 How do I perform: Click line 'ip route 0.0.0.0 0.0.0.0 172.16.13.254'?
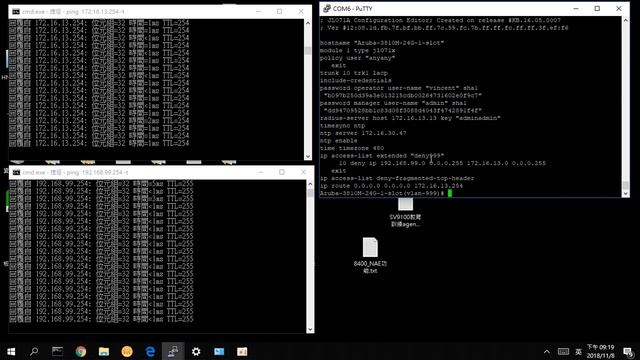pos(391,186)
